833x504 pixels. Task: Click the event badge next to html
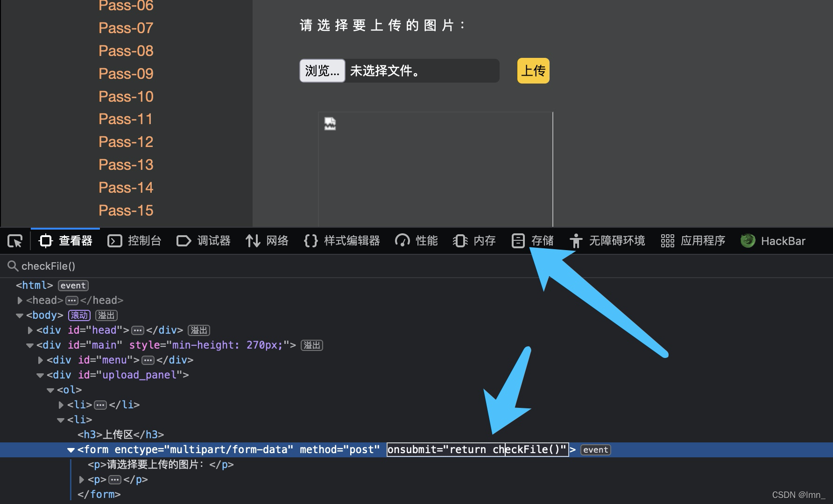point(73,286)
